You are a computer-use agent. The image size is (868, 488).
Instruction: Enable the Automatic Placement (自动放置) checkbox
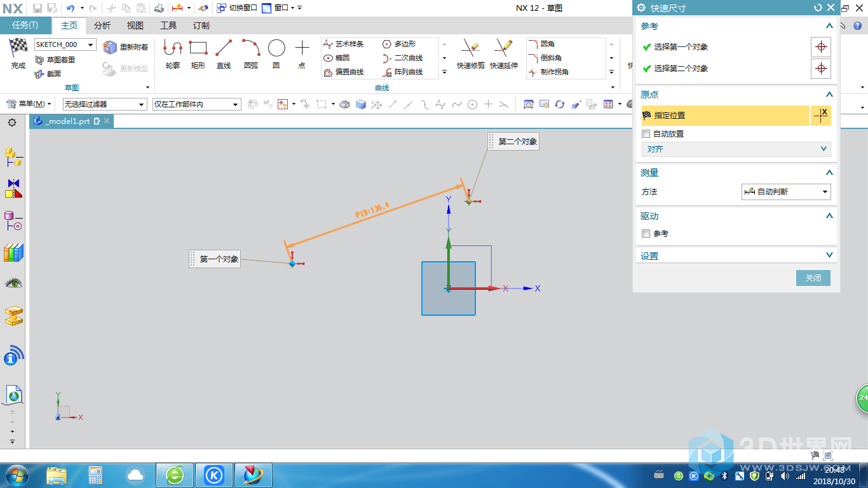646,134
